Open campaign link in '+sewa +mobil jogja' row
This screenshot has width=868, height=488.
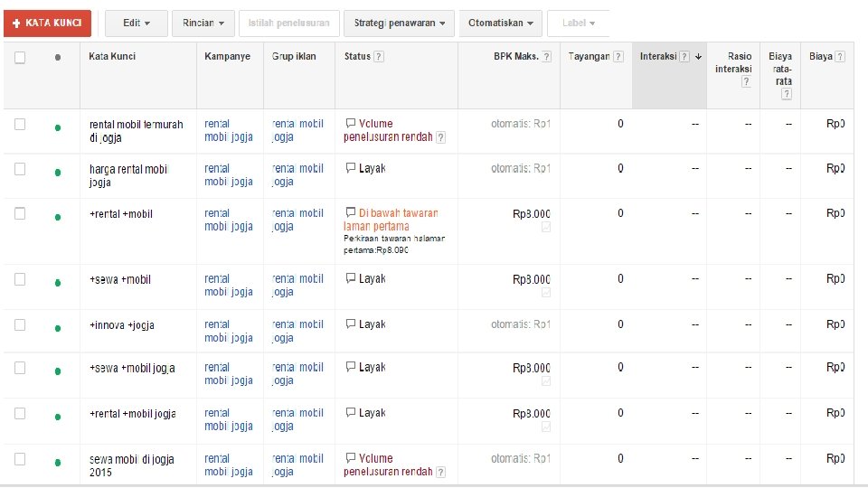coord(217,374)
